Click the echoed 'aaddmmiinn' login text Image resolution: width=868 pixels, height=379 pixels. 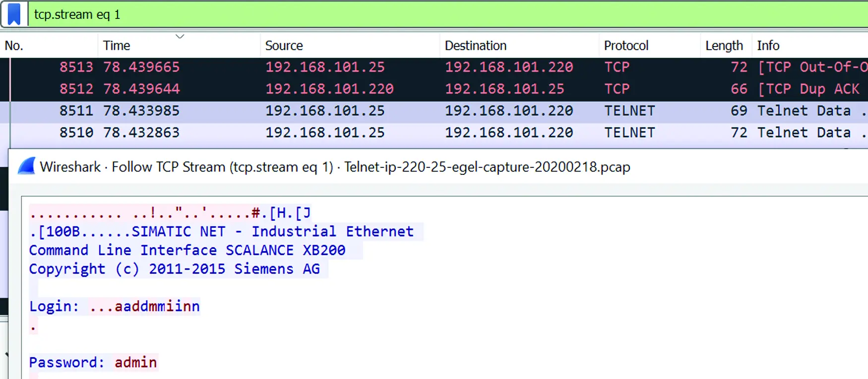point(157,306)
